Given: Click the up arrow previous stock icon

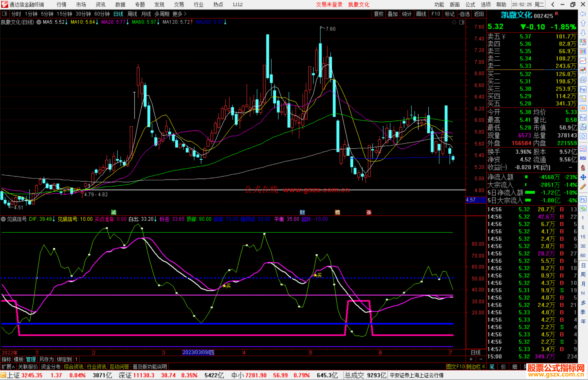Looking at the screenshot, I should tap(583, 23).
